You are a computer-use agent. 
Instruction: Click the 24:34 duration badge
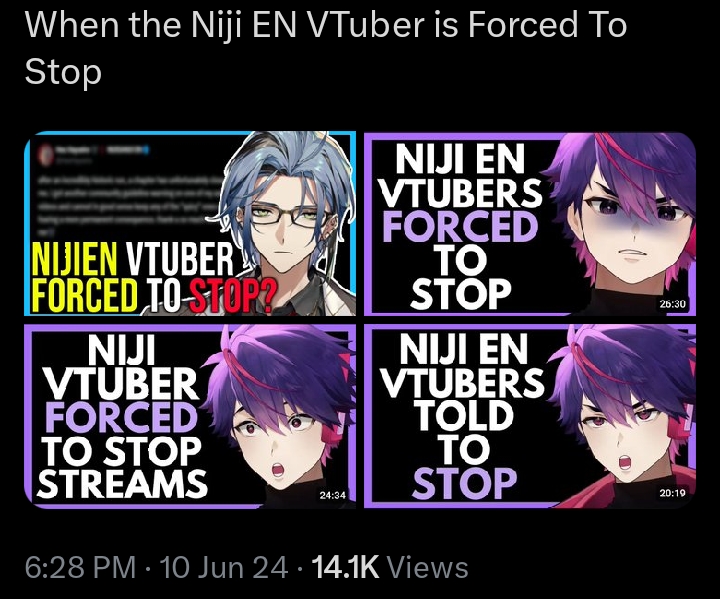332,495
